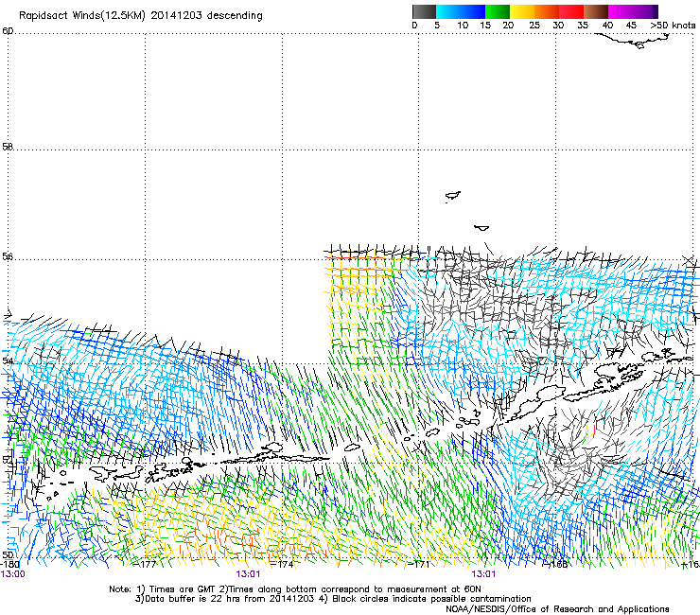Select the dark purple 45-50 legend segment

[645, 11]
